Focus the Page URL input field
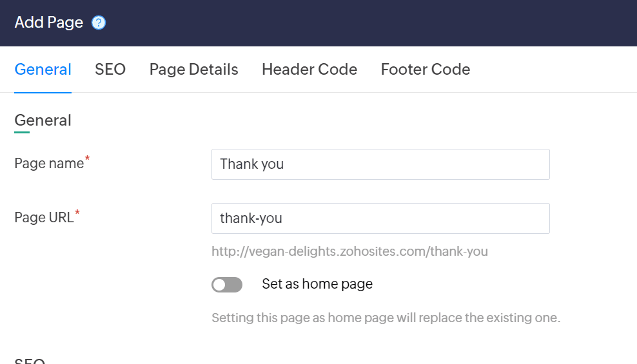Viewport: 637px width, 364px height. [380, 218]
